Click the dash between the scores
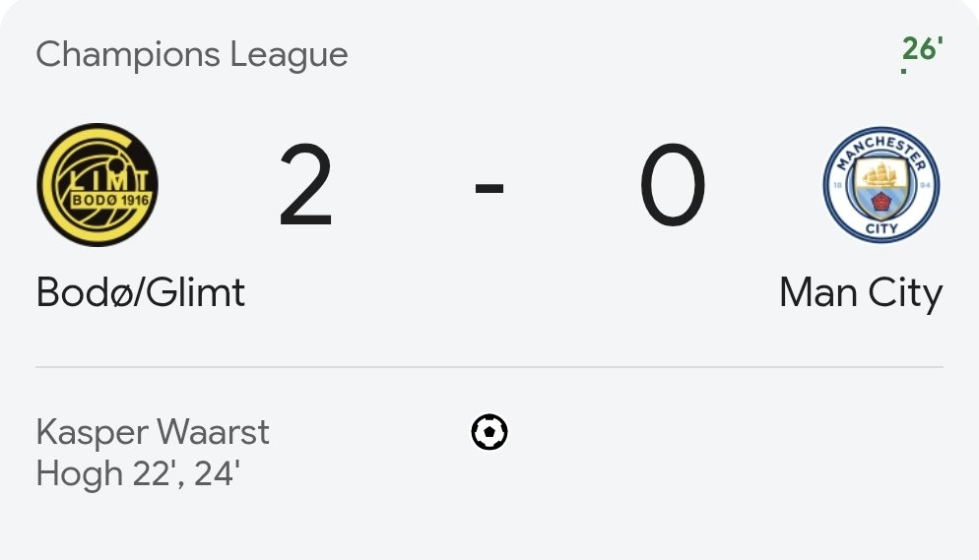The image size is (979, 560). [489, 187]
